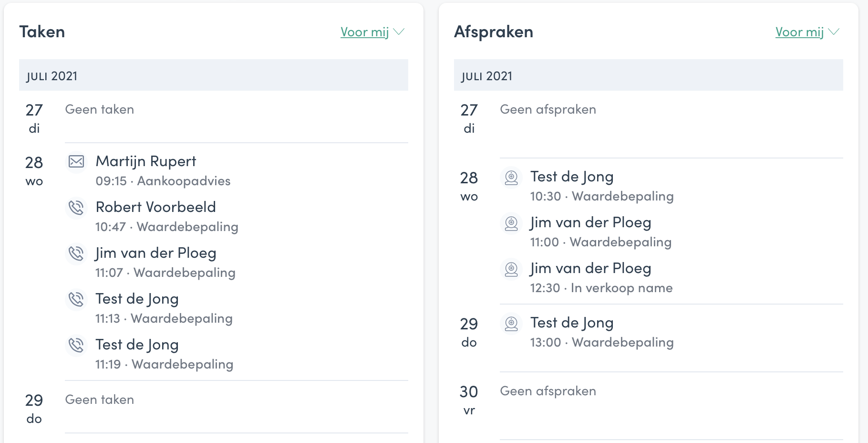Click the phone icon for the 11:13 task

pos(76,299)
